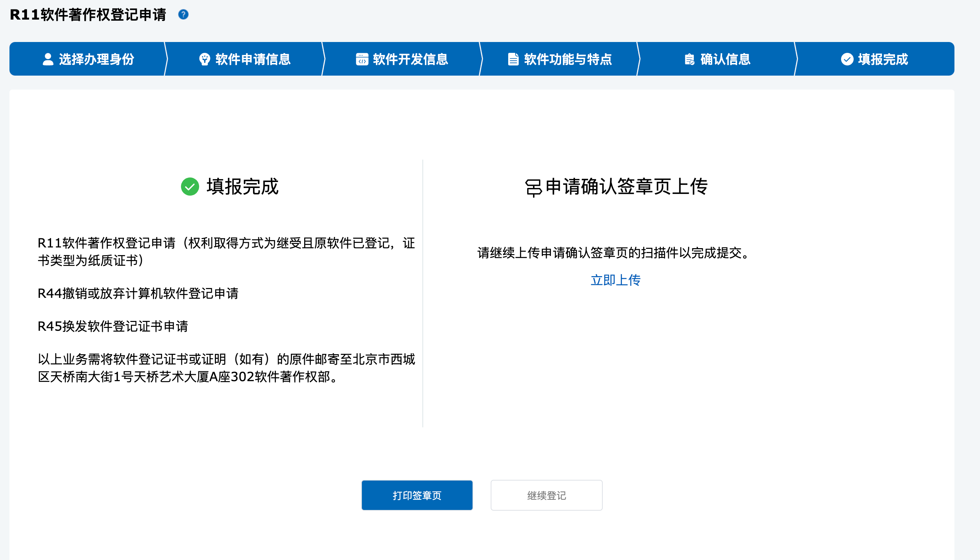Image resolution: width=980 pixels, height=560 pixels.
Task: Click the green success check icon
Action: pyautogui.click(x=190, y=187)
